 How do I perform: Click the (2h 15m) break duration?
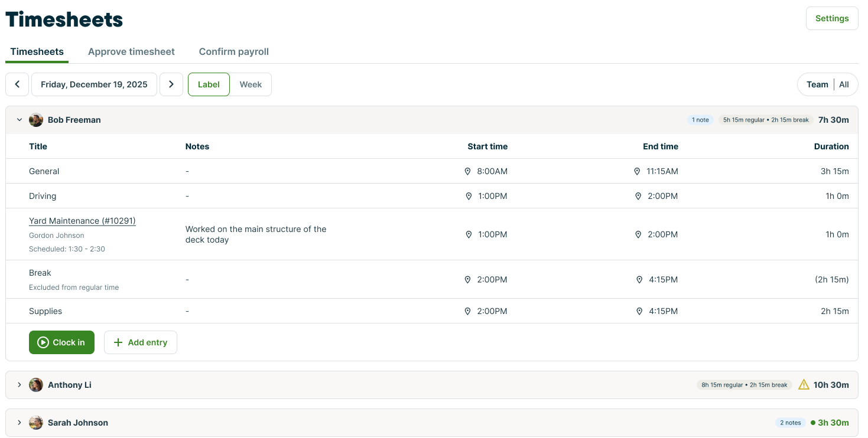pyautogui.click(x=831, y=280)
